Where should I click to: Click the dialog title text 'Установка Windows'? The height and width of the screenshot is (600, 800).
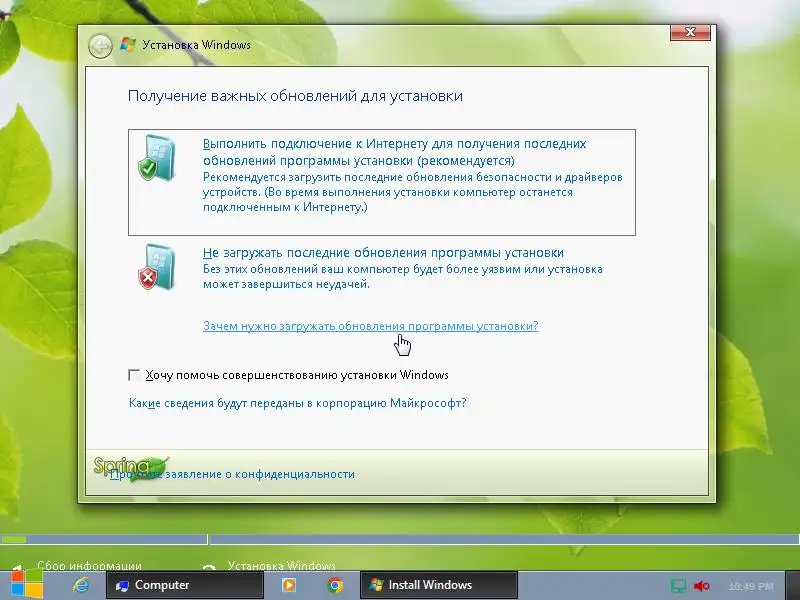pos(196,45)
